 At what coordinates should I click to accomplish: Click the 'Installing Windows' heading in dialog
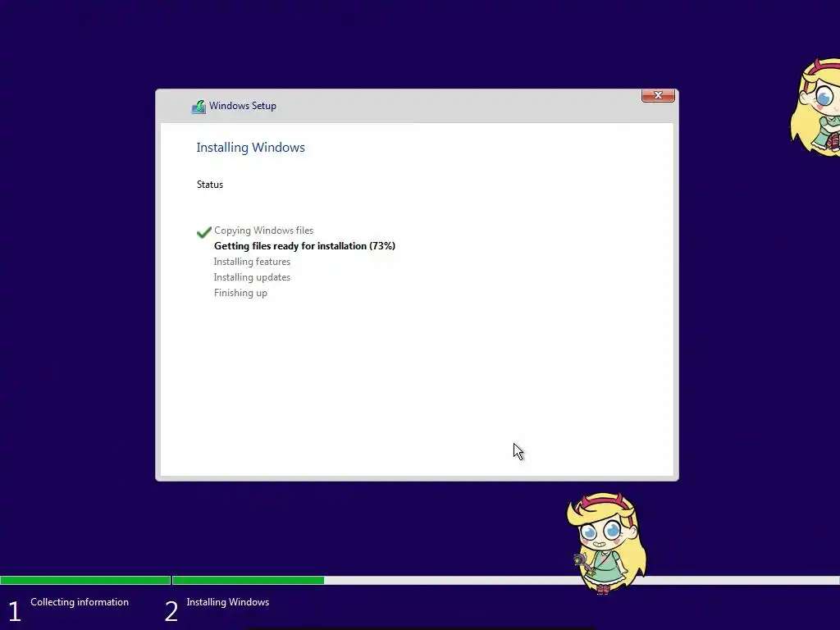(251, 148)
